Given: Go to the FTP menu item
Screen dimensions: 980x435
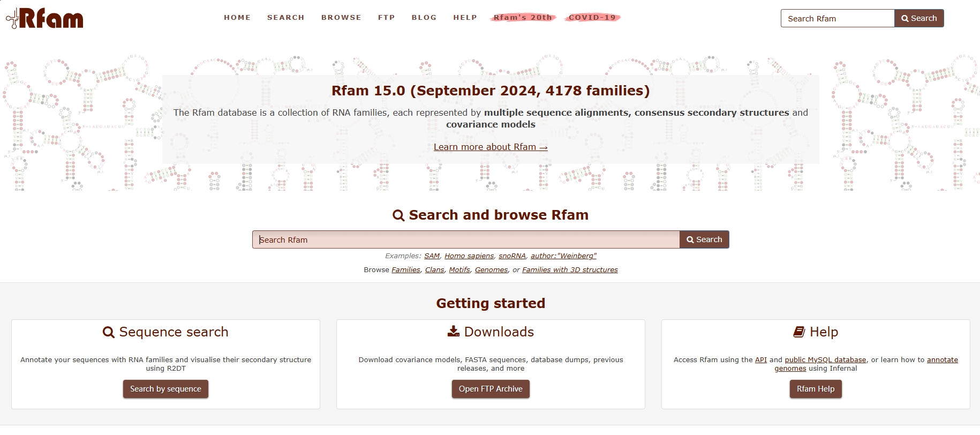Looking at the screenshot, I should (x=386, y=18).
